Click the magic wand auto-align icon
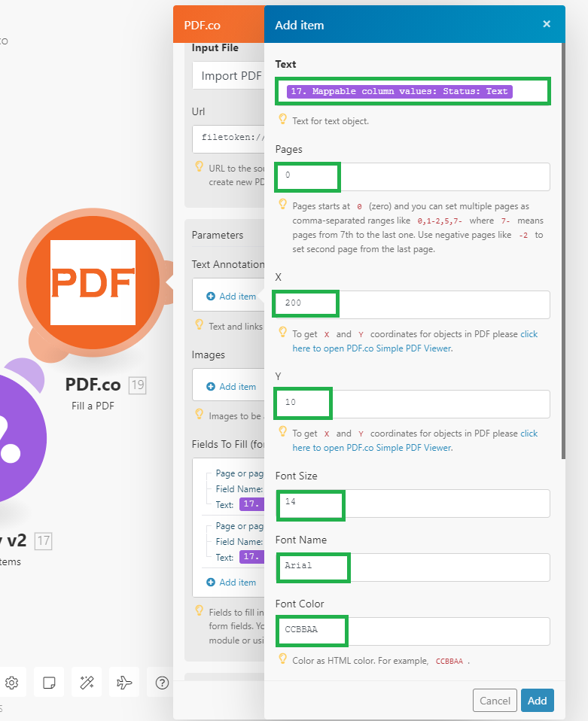This screenshot has height=721, width=588. click(x=87, y=683)
